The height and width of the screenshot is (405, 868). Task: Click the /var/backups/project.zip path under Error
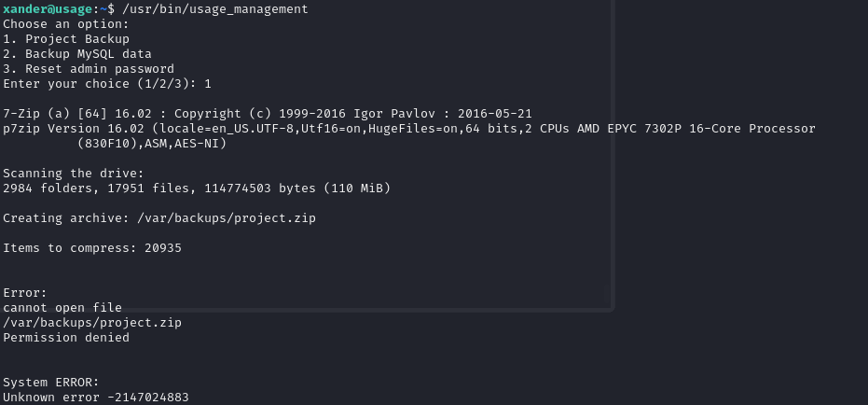91,322
